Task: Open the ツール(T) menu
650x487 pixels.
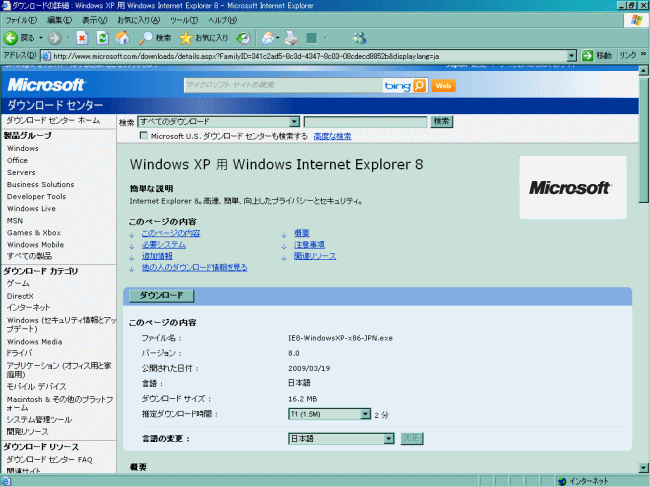Action: click(x=184, y=20)
